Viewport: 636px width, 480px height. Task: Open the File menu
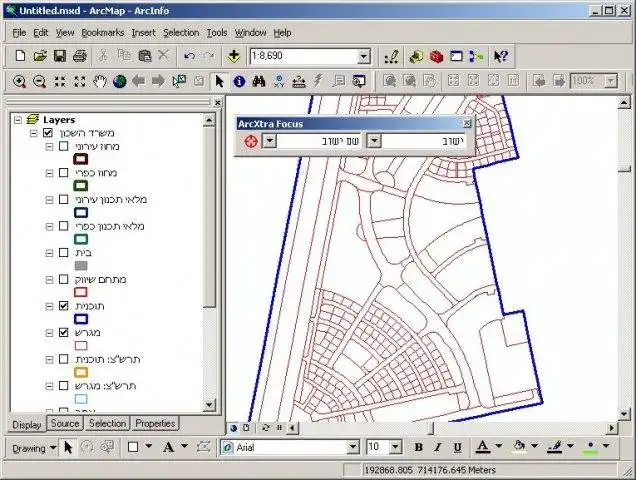19,33
